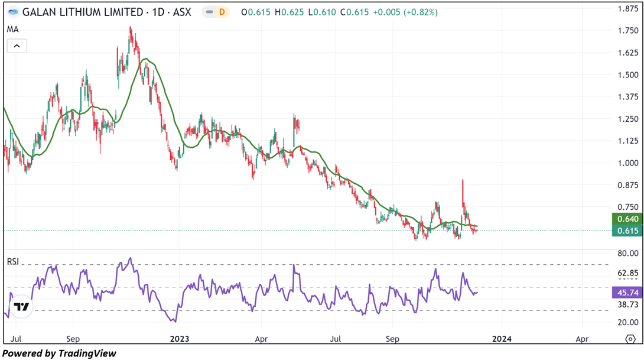The width and height of the screenshot is (644, 360).
Task: Click the 20.00 RSI scale label
Action: (628, 323)
